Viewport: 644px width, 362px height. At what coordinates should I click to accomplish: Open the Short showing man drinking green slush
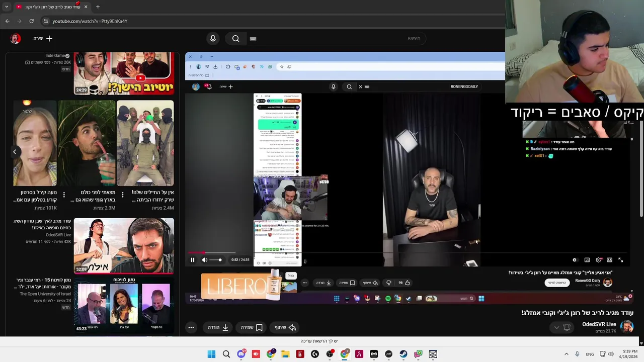(87, 143)
